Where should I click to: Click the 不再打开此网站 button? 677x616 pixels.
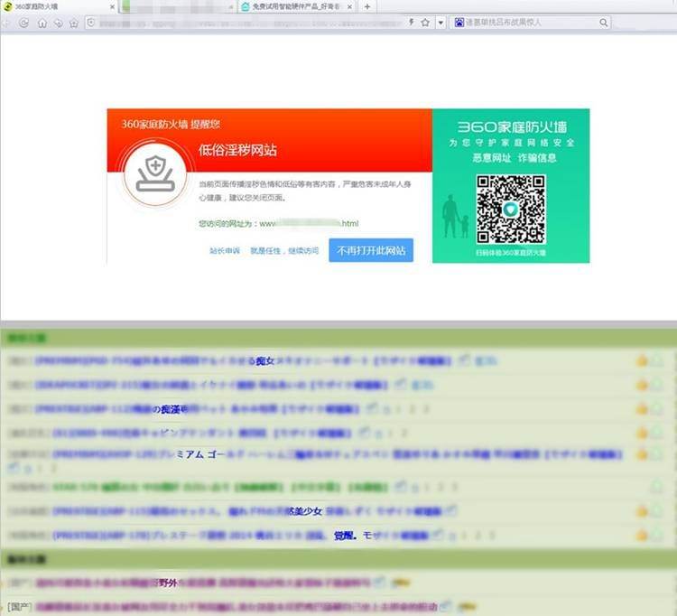tap(371, 250)
